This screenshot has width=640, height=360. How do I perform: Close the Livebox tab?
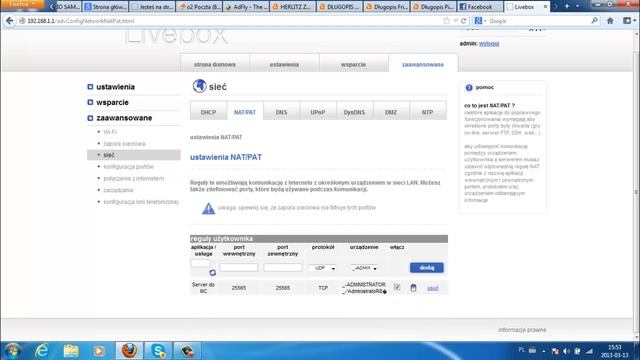(545, 7)
